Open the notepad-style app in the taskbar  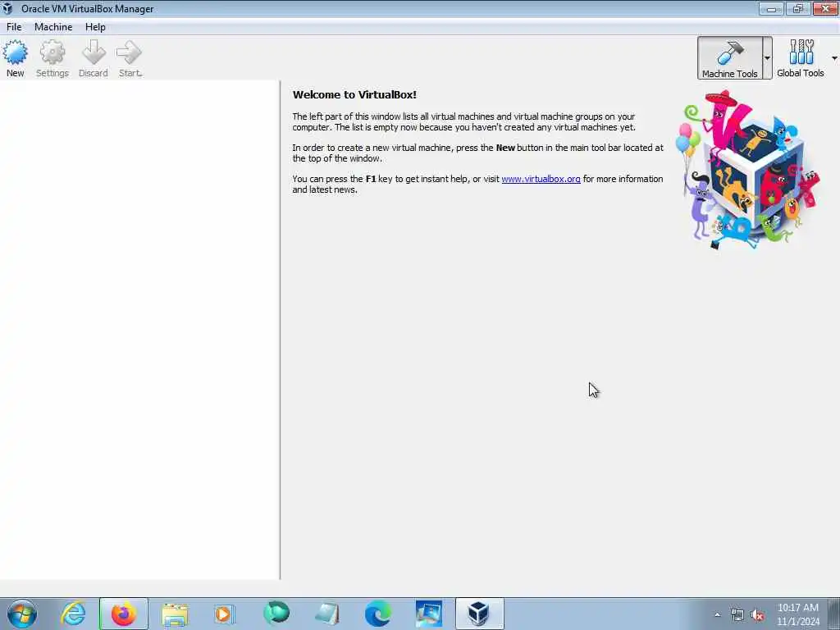tap(326, 614)
